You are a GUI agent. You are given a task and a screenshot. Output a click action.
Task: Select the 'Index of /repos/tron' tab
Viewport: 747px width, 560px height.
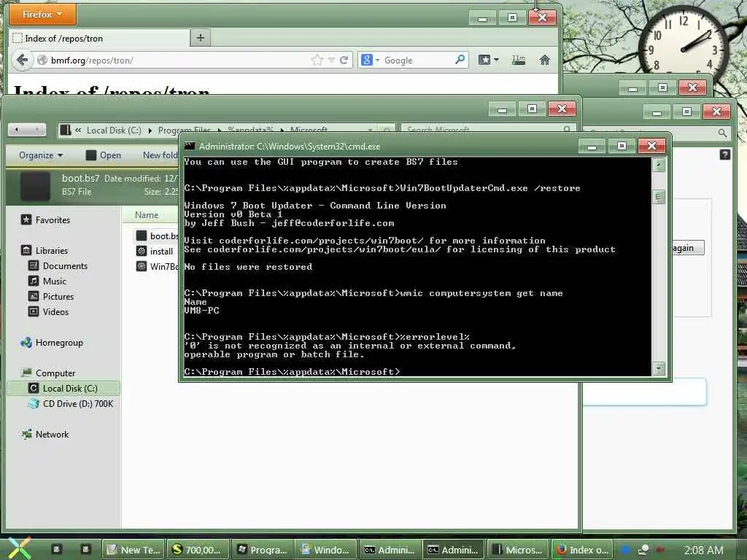(98, 38)
